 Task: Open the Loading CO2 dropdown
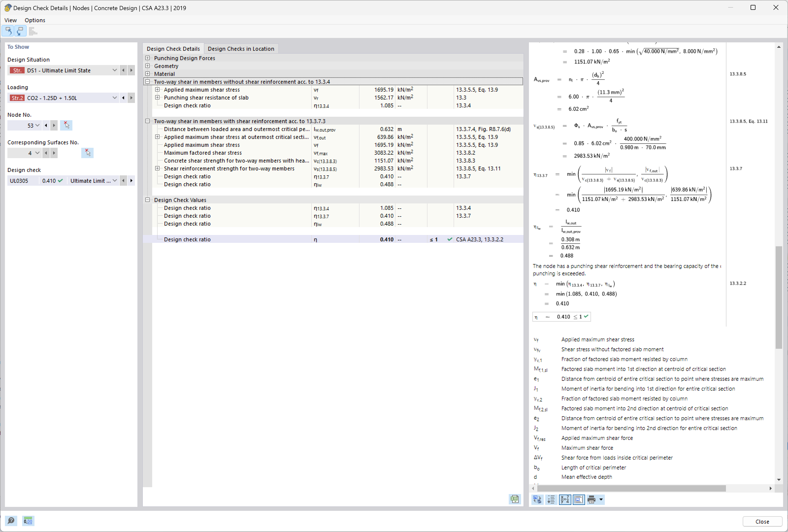click(115, 98)
